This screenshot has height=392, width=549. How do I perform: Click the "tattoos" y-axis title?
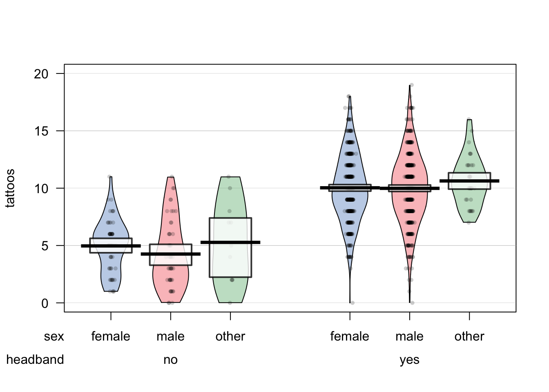[10, 188]
